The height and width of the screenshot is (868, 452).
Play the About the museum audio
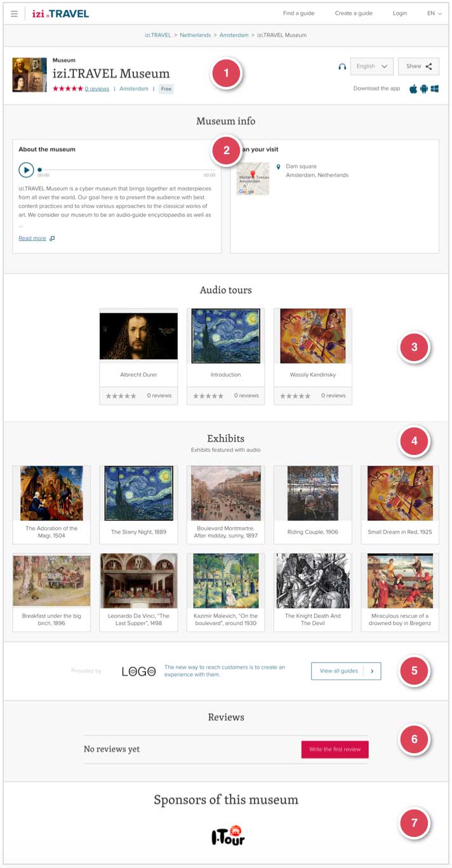(26, 170)
